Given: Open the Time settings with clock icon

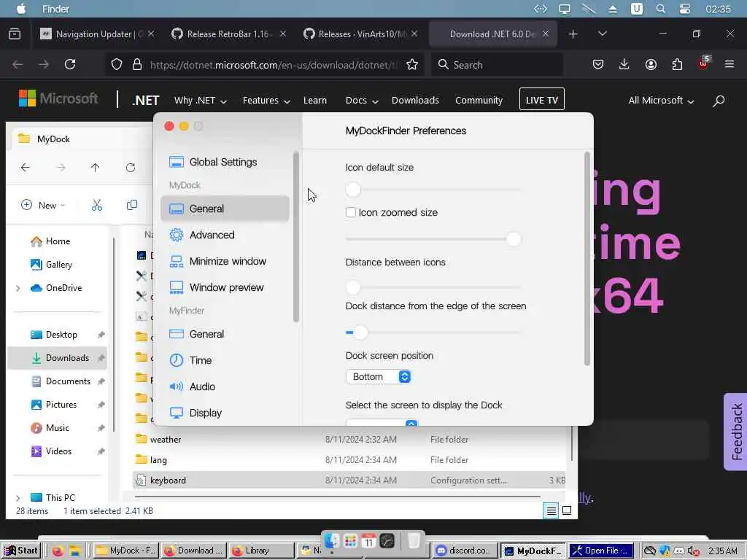Looking at the screenshot, I should tap(190, 360).
